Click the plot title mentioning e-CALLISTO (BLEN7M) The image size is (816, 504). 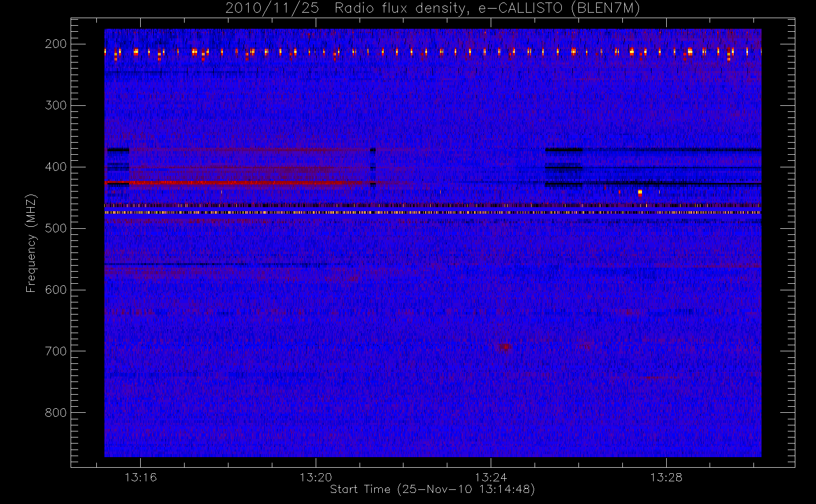(x=433, y=9)
